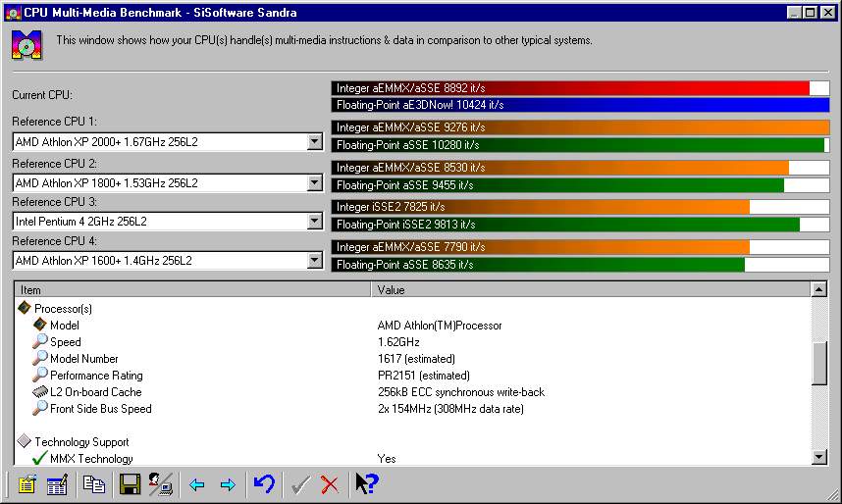Go back with left blue arrow
Image resolution: width=842 pixels, height=504 pixels.
pyautogui.click(x=197, y=484)
